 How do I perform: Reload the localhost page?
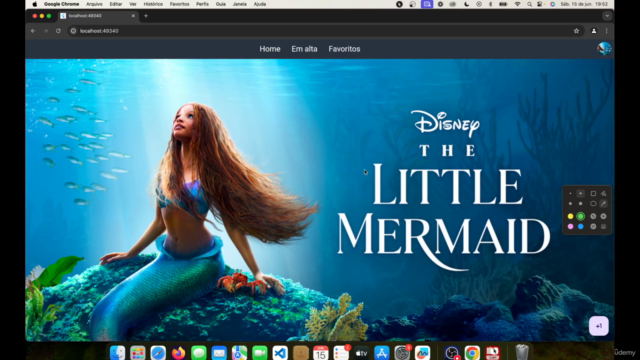pyautogui.click(x=58, y=31)
